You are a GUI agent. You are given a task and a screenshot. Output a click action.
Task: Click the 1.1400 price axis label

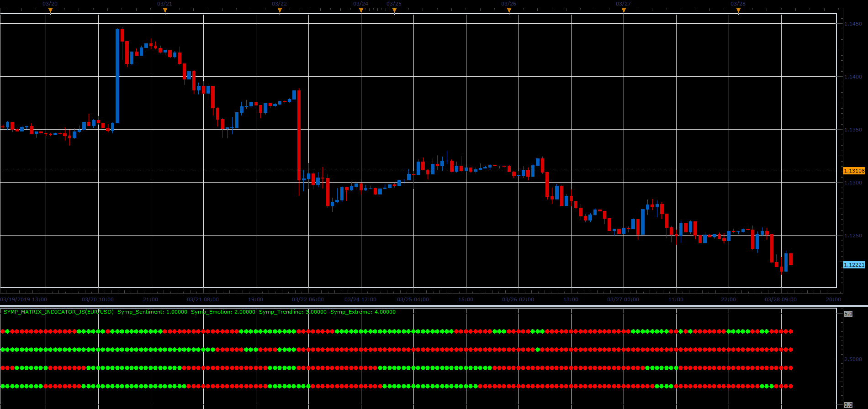pyautogui.click(x=853, y=77)
